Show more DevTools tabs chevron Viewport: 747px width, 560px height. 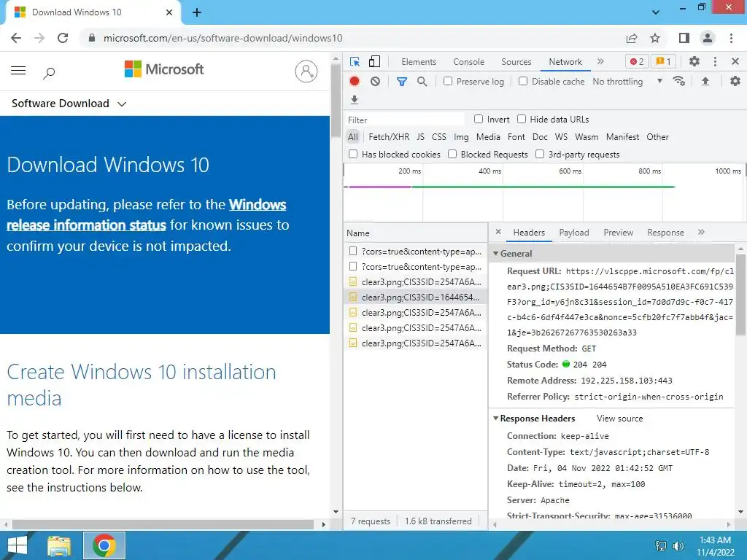click(600, 61)
